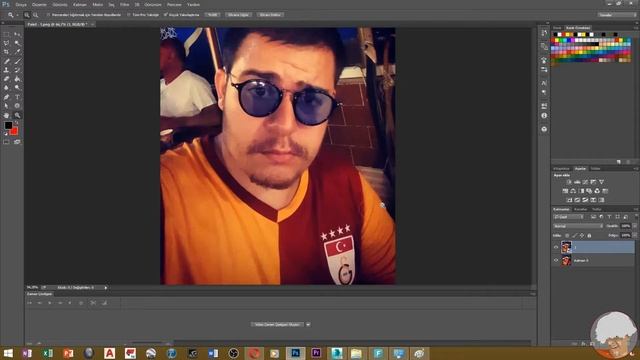The height and width of the screenshot is (360, 640).
Task: Select the Shape tool
Action: point(17,106)
